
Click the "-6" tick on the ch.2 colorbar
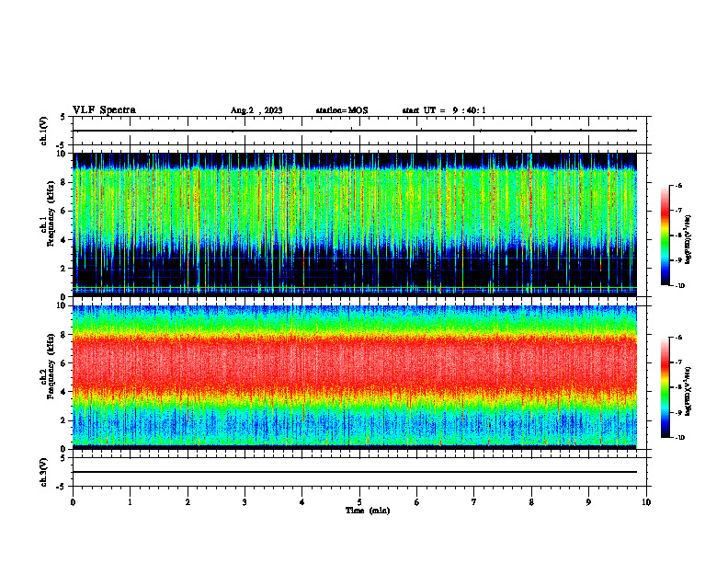[678, 338]
